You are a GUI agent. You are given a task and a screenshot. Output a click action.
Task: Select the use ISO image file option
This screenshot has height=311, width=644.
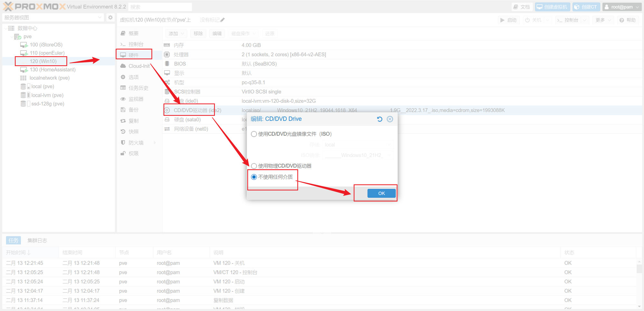(x=254, y=134)
